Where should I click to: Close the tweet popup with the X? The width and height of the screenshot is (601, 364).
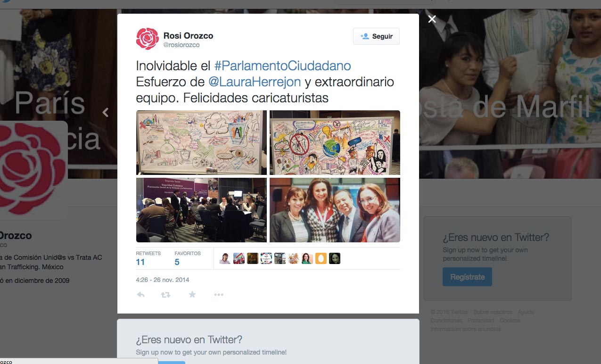click(432, 19)
